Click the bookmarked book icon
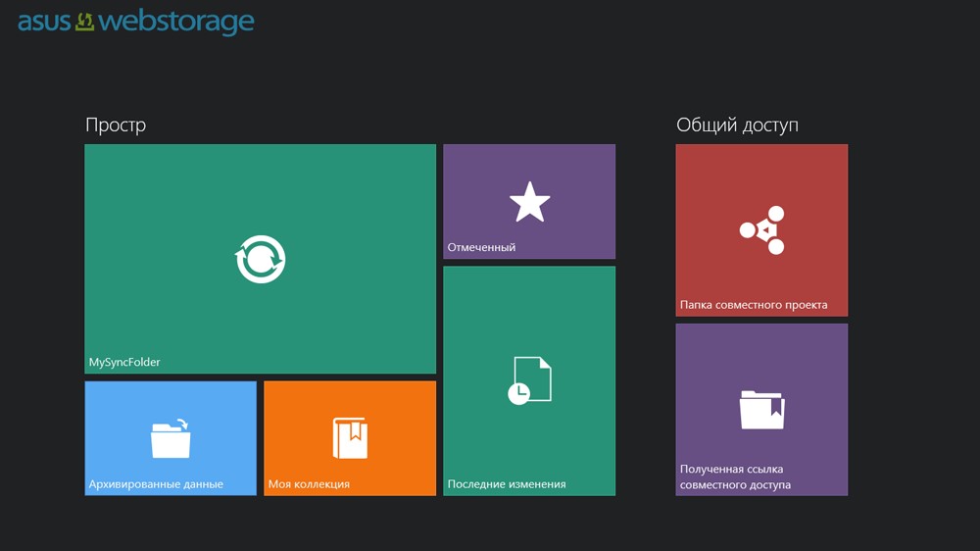980x551 pixels. [x=350, y=438]
